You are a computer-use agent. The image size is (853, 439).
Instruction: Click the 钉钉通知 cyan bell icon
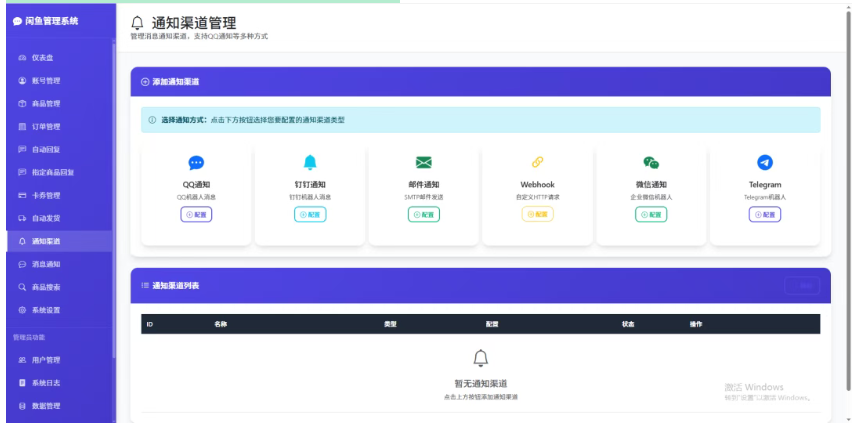(310, 162)
